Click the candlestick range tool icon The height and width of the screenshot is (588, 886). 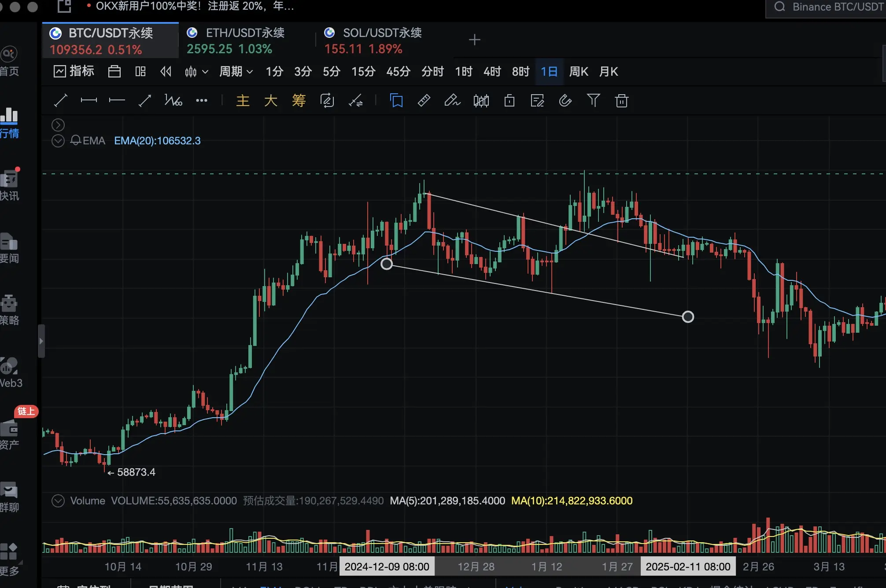coord(481,101)
